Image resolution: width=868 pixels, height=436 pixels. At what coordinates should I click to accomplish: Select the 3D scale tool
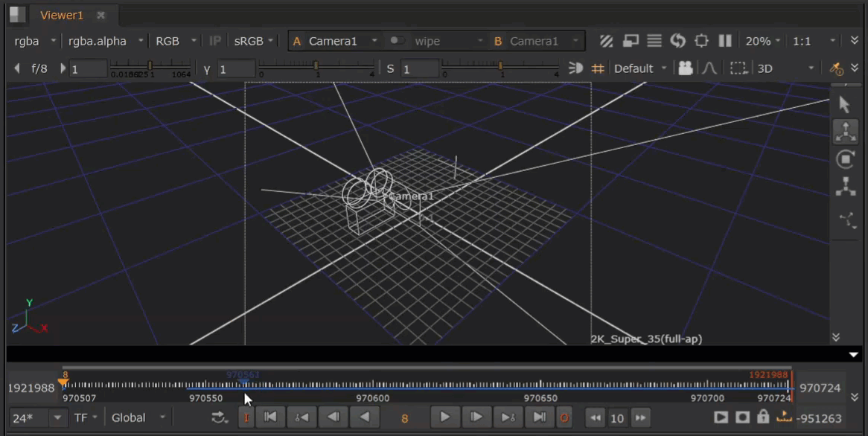tap(846, 187)
